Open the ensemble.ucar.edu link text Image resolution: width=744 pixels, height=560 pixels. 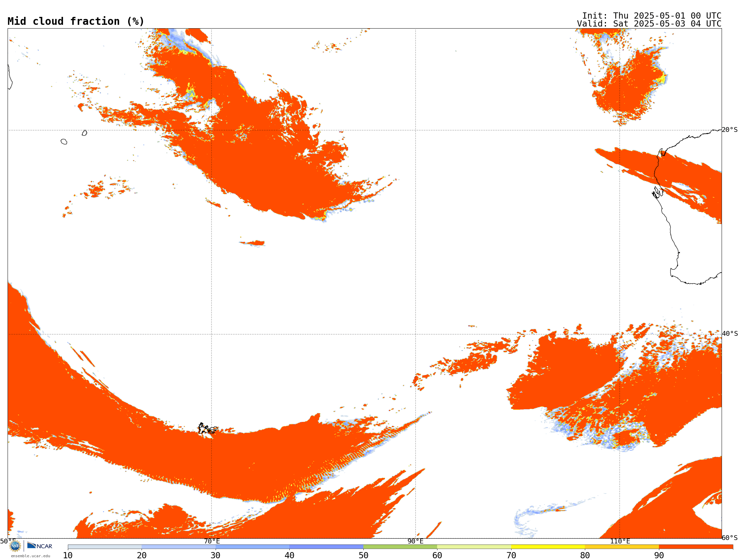[31, 556]
